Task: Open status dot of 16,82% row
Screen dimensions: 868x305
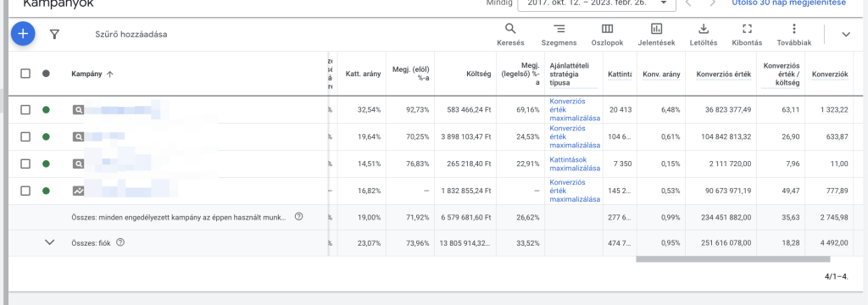Action: tap(46, 191)
